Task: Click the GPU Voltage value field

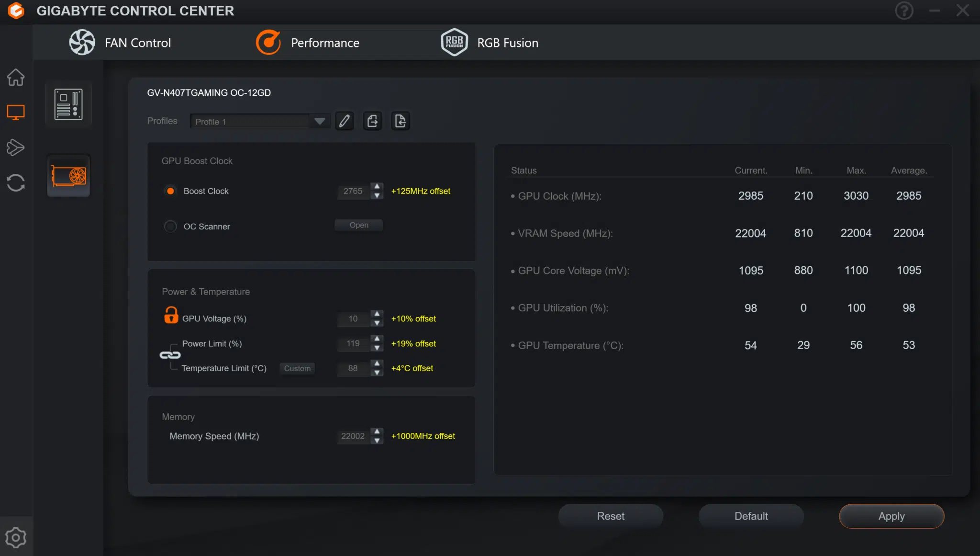Action: [353, 318]
